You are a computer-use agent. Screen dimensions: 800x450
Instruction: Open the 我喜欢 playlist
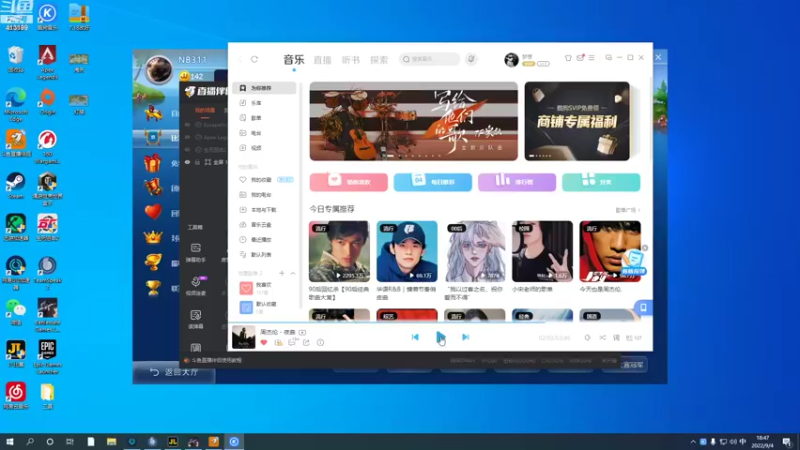pos(264,288)
